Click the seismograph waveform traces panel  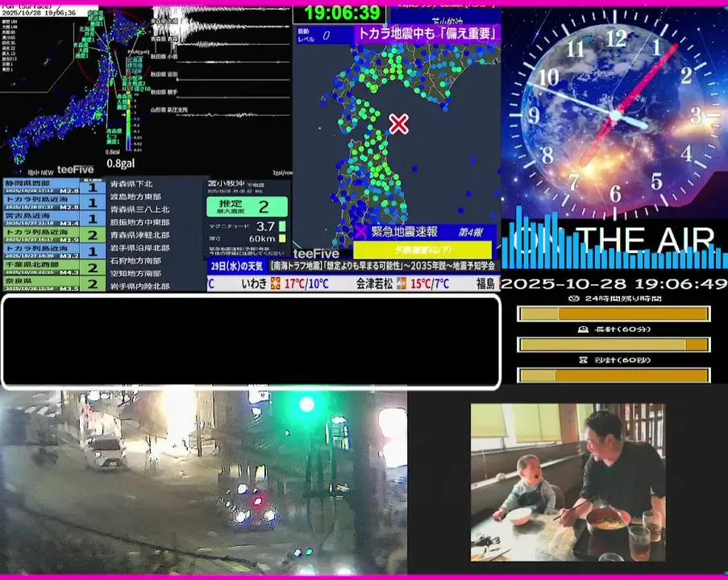[223, 63]
